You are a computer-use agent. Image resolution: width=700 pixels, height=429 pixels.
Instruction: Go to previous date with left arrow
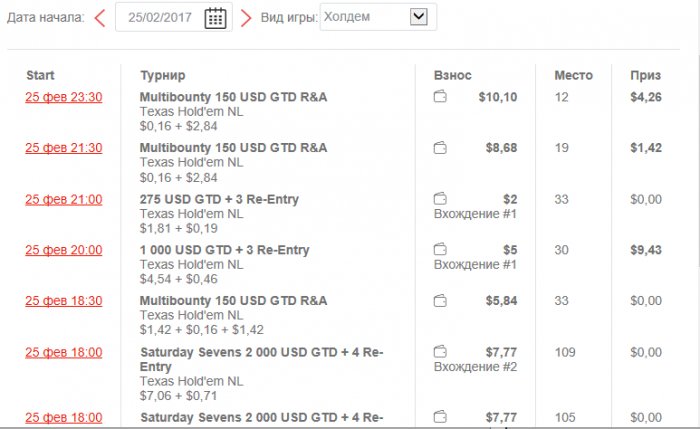point(100,17)
